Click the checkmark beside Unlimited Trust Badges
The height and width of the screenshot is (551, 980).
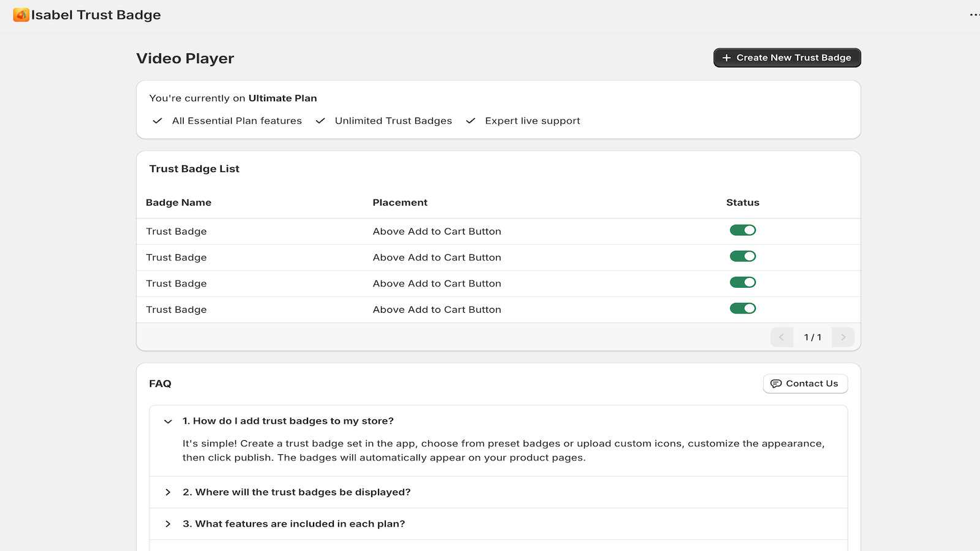tap(320, 121)
